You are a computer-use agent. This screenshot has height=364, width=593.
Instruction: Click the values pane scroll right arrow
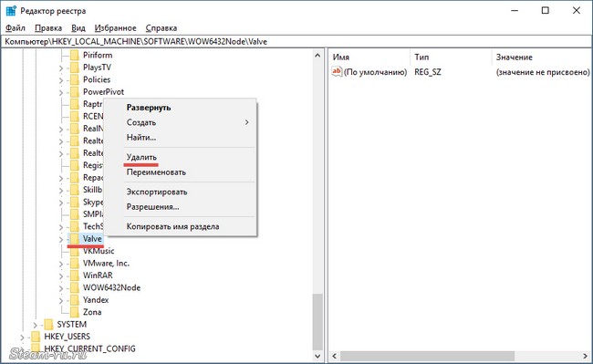tap(585, 356)
